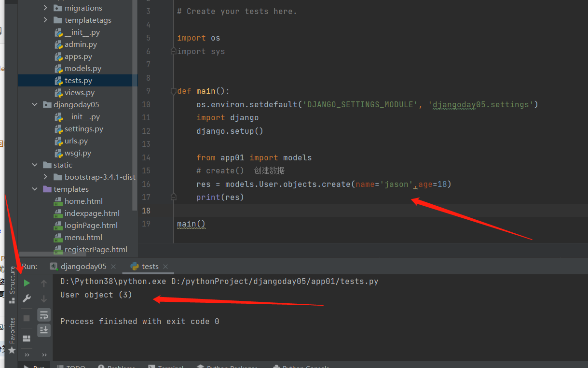Click 'django.setup()' in the editor
Viewport: 588px width, 368px height.
(x=230, y=131)
